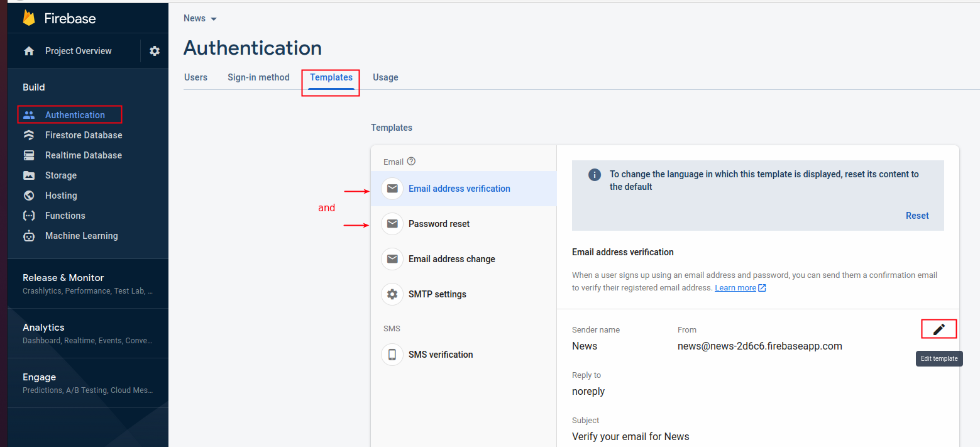Switch to the Users tab
The height and width of the screenshot is (447, 980).
tap(195, 77)
